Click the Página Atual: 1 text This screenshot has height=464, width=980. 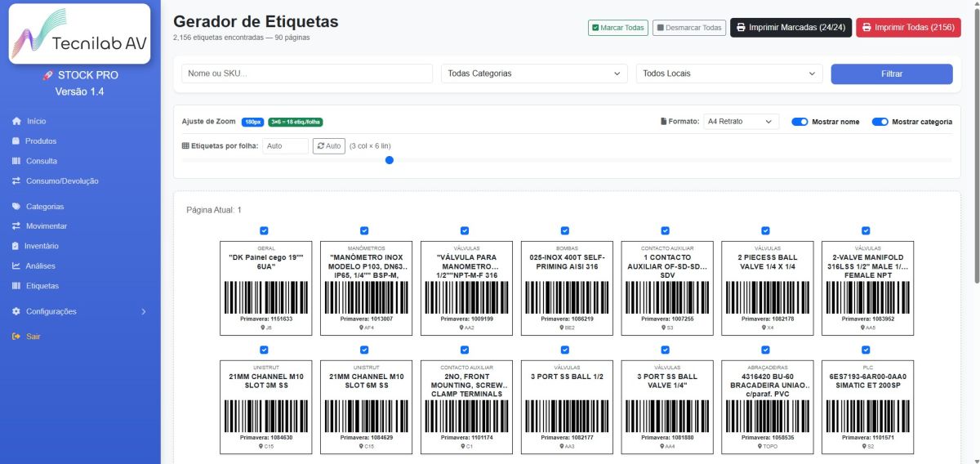click(x=214, y=210)
